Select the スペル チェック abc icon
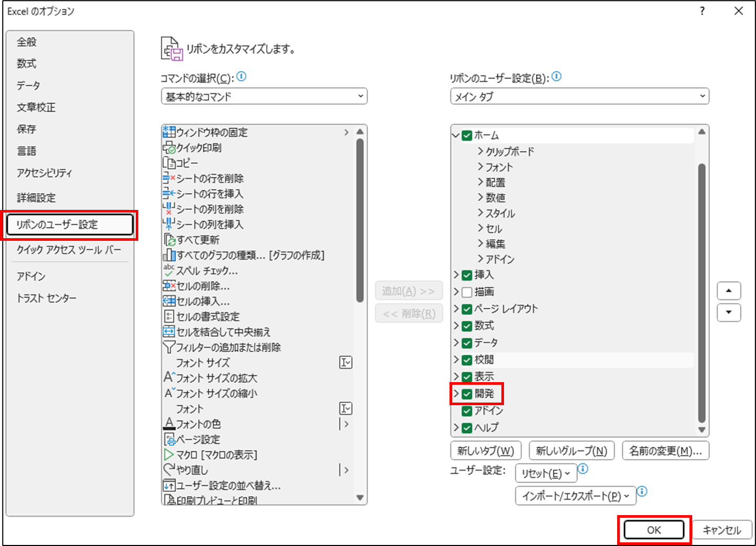This screenshot has height=546, width=756. click(169, 270)
